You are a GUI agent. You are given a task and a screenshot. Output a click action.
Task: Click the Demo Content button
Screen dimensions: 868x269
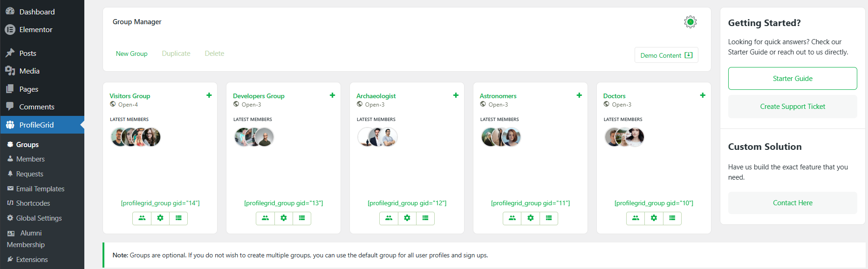[x=666, y=55]
